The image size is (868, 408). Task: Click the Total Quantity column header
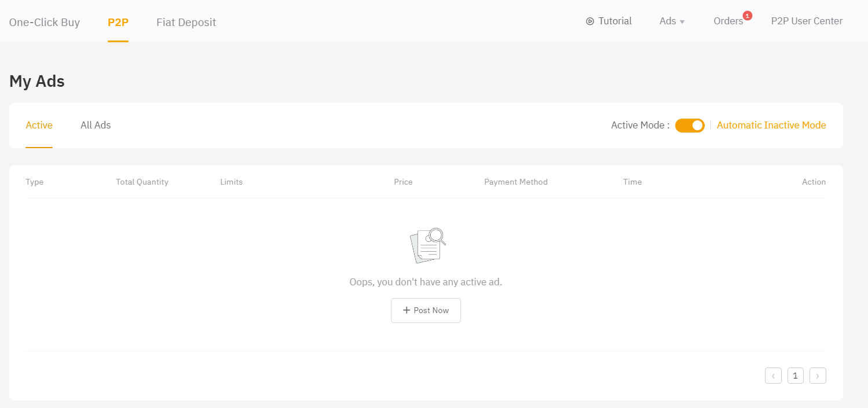point(142,182)
